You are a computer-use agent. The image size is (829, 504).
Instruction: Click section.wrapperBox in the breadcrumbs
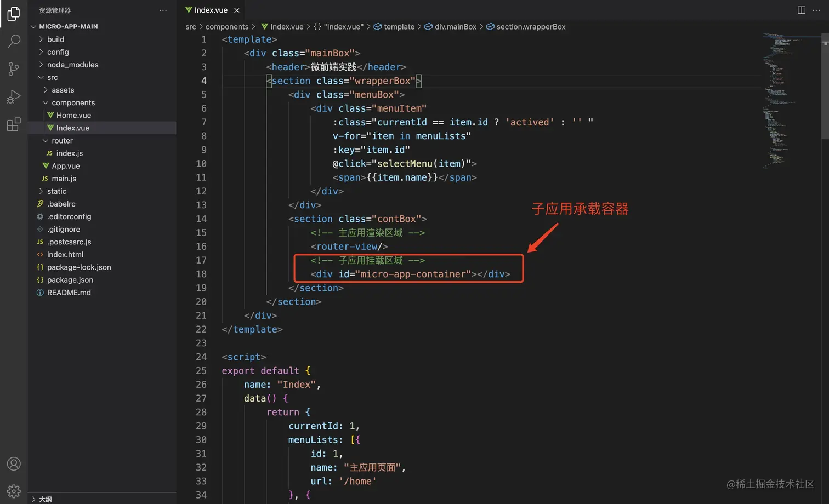(x=531, y=26)
